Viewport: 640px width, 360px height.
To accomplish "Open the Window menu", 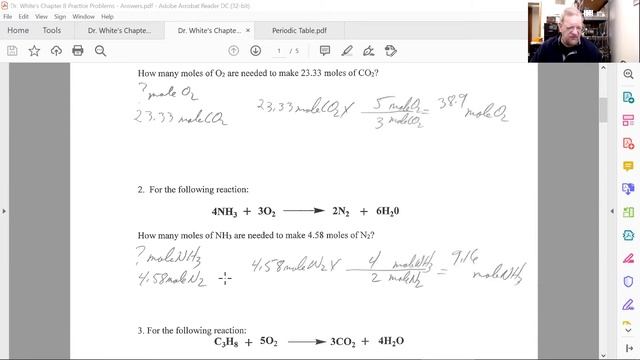I will (83, 17).
